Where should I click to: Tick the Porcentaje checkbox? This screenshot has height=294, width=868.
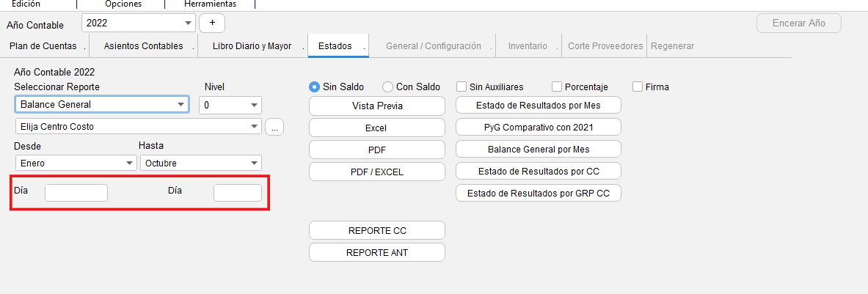point(557,87)
